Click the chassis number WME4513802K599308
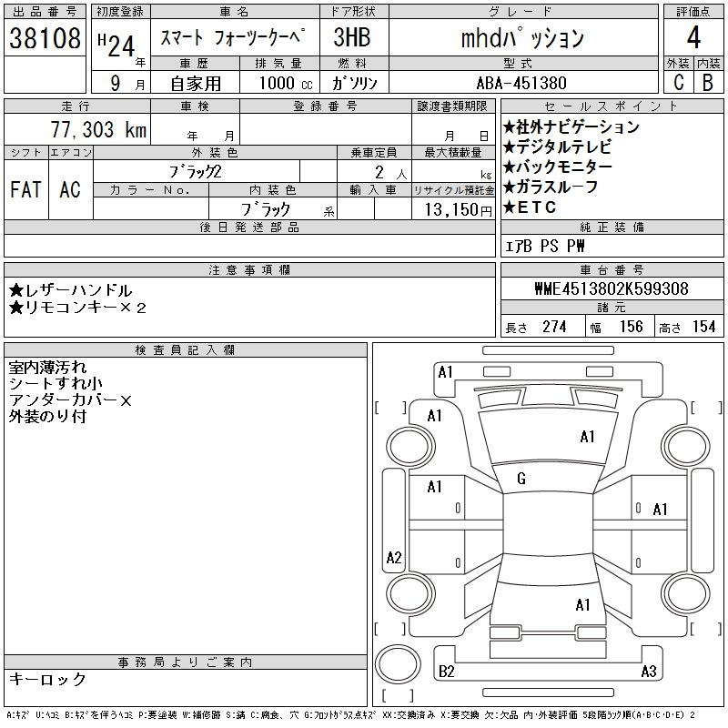The image size is (728, 728). (x=611, y=289)
